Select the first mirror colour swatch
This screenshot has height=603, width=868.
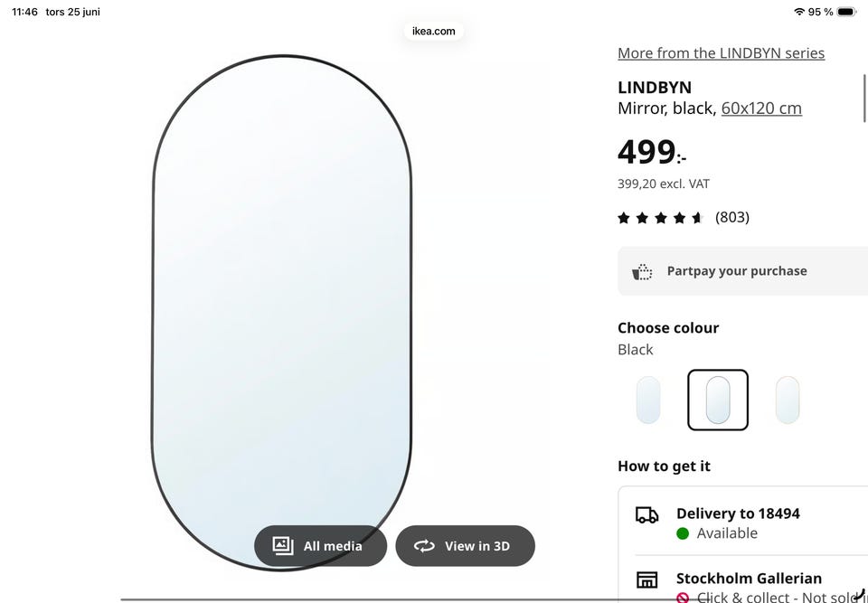[x=648, y=400]
